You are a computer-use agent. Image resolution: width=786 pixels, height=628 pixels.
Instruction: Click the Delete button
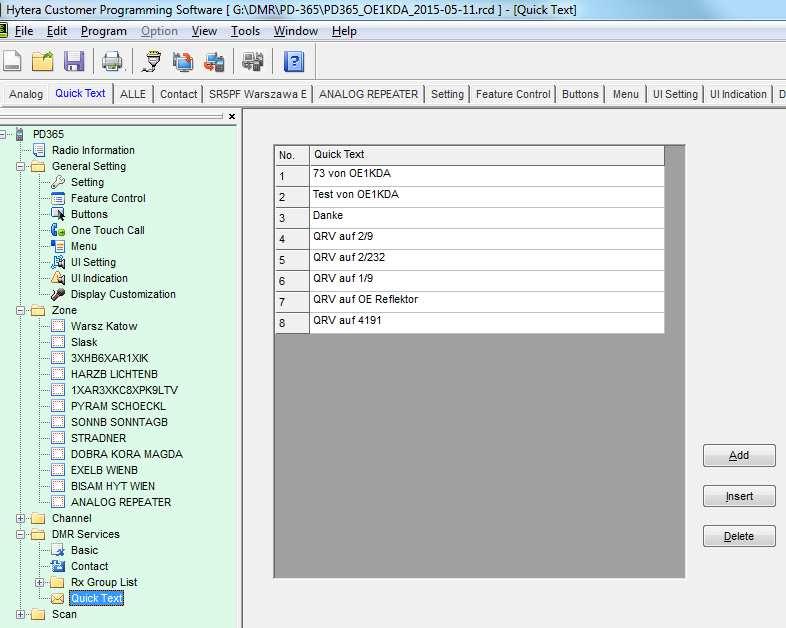coord(739,536)
